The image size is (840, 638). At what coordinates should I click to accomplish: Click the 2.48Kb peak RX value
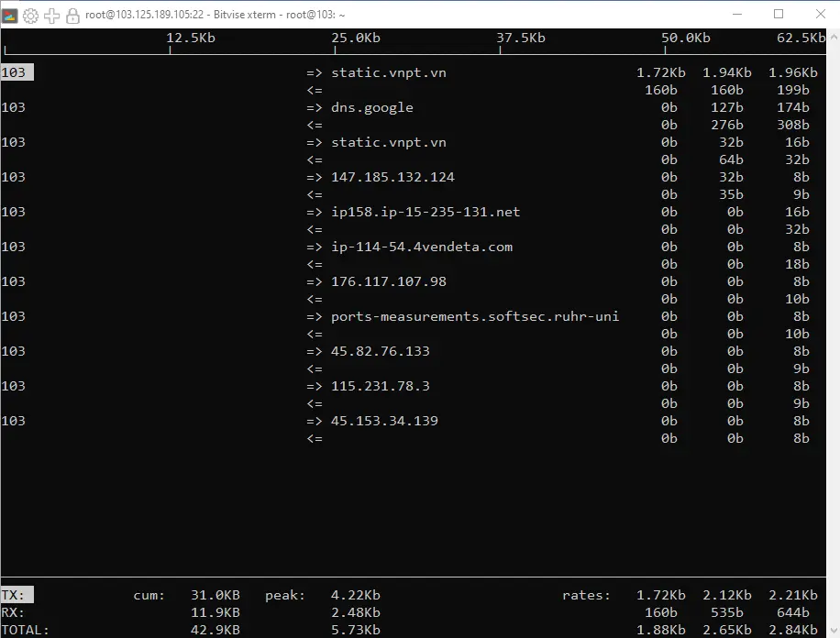355,612
